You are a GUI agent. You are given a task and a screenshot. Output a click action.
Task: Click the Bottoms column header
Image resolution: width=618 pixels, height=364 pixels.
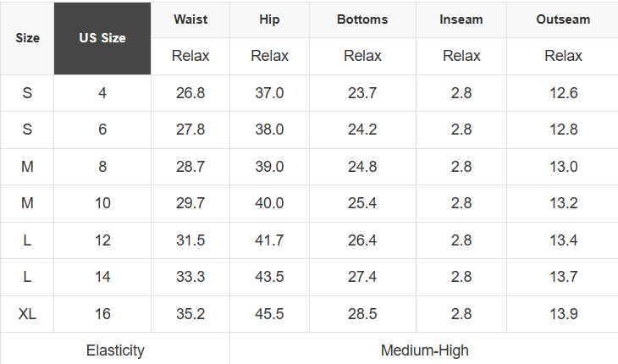click(362, 19)
